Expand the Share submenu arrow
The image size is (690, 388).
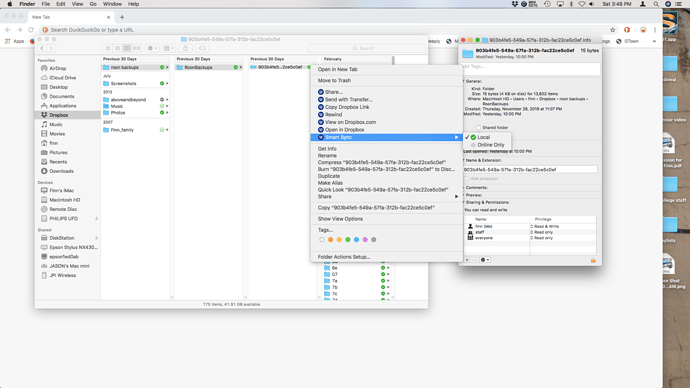(456, 197)
